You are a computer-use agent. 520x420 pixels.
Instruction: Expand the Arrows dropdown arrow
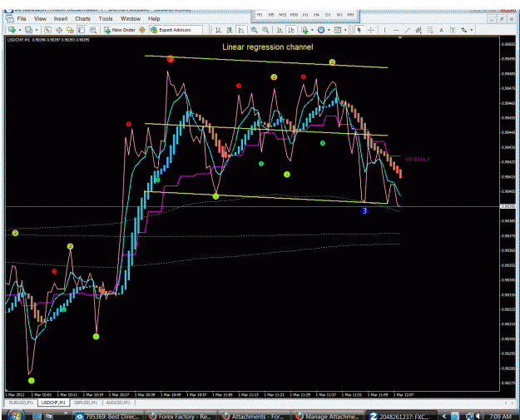click(x=471, y=30)
